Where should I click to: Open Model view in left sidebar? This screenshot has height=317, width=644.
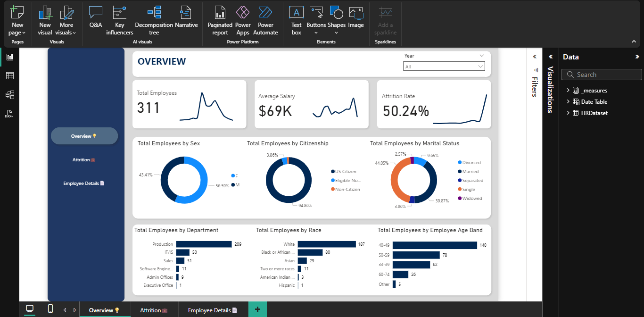tap(9, 95)
